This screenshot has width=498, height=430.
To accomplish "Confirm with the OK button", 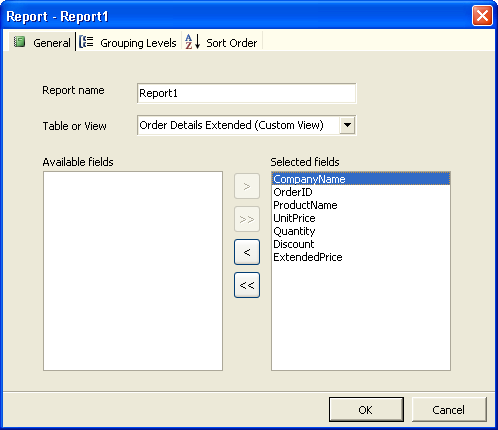I will tap(366, 410).
